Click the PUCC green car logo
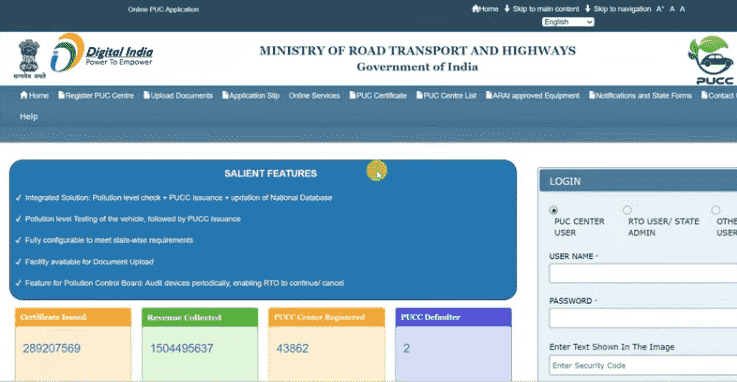Image resolution: width=737 pixels, height=382 pixels. (x=711, y=60)
